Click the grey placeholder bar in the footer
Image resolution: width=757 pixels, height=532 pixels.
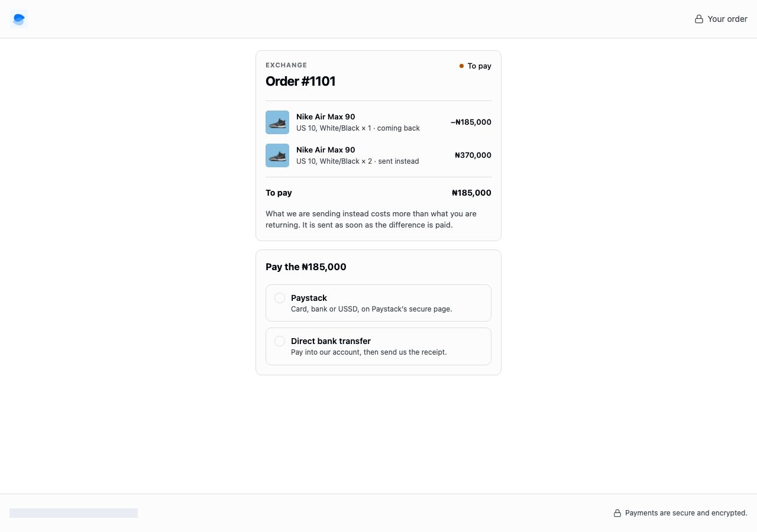73,513
